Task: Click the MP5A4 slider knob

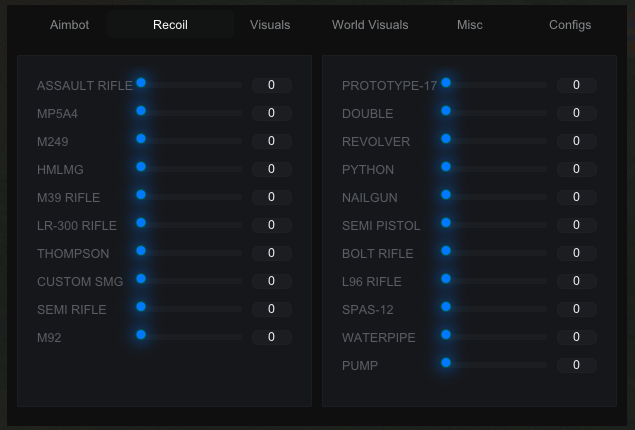Action: pos(141,111)
